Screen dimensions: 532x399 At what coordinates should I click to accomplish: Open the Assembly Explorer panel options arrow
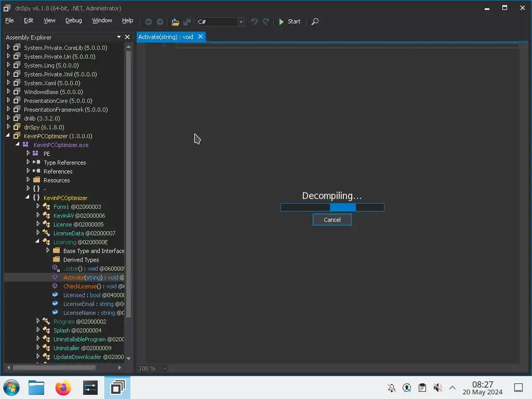[119, 37]
